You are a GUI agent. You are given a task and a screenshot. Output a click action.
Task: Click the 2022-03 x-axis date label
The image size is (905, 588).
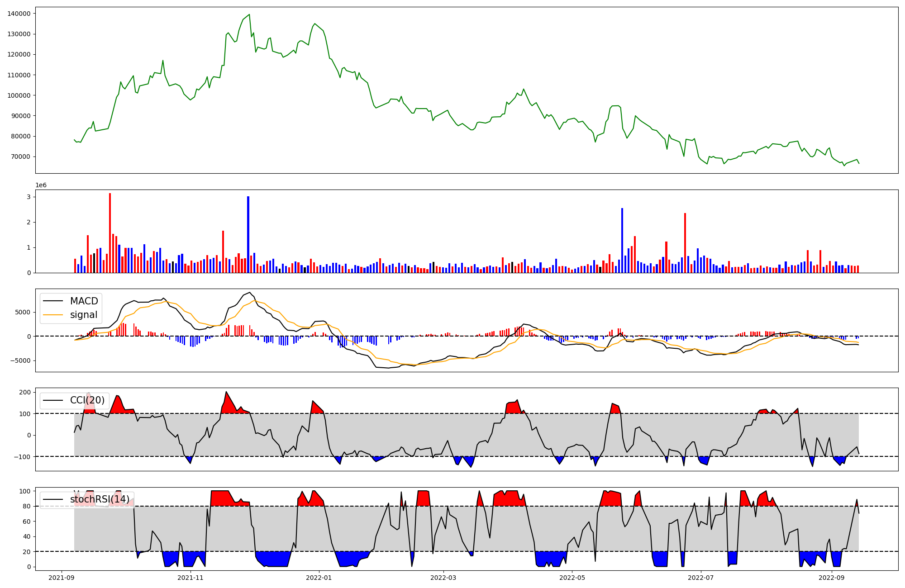tap(443, 578)
